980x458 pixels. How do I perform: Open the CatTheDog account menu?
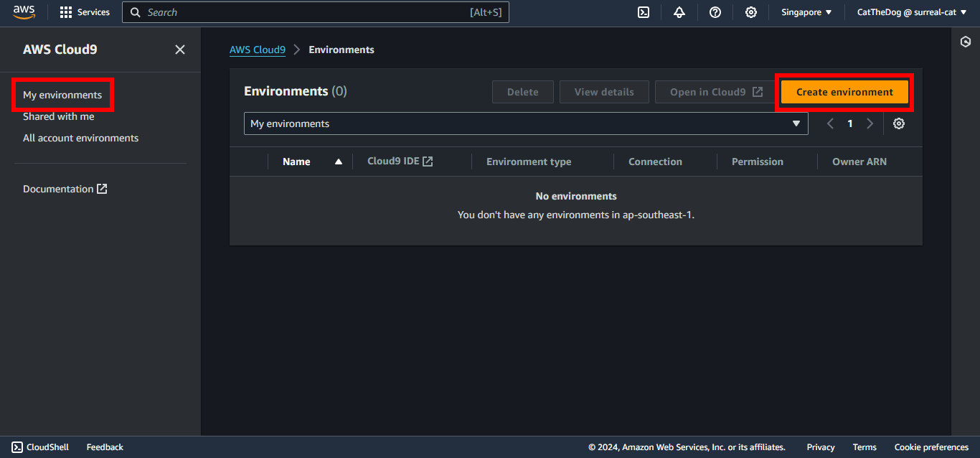tap(911, 12)
